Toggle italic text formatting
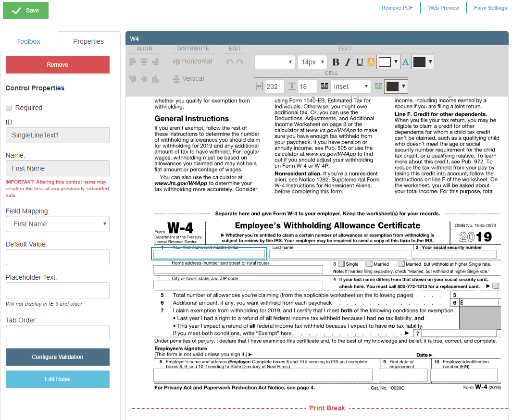 (x=348, y=62)
